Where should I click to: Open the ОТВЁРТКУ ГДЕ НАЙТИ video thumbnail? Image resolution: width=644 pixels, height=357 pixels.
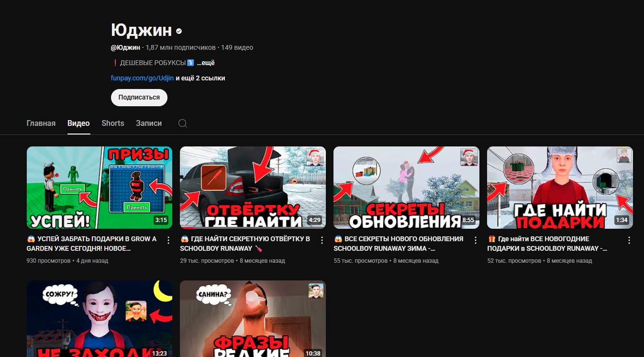(x=253, y=188)
